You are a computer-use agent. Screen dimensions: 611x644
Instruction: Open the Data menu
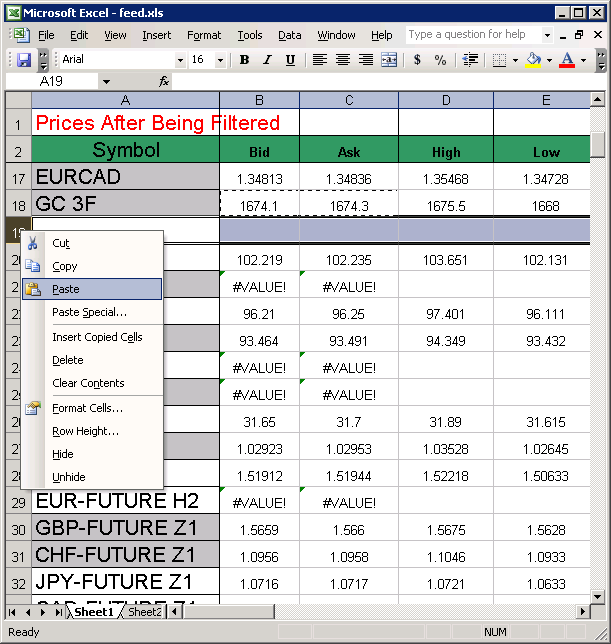[289, 35]
